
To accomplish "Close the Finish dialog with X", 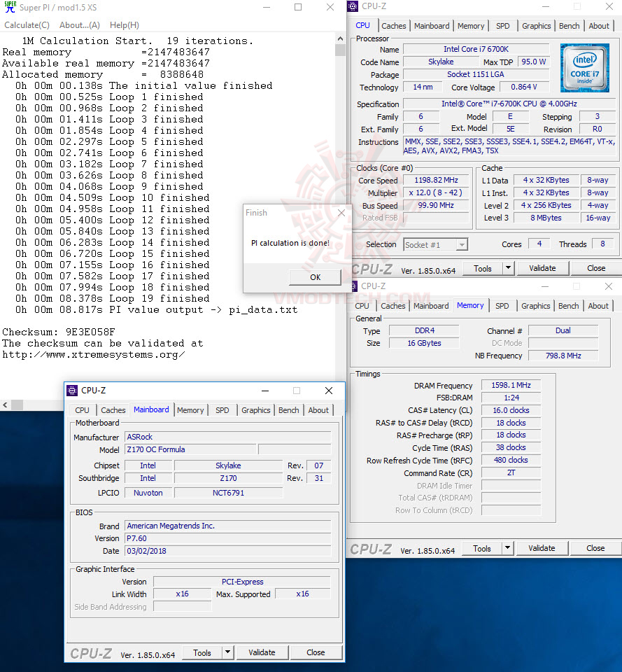I will pyautogui.click(x=341, y=213).
